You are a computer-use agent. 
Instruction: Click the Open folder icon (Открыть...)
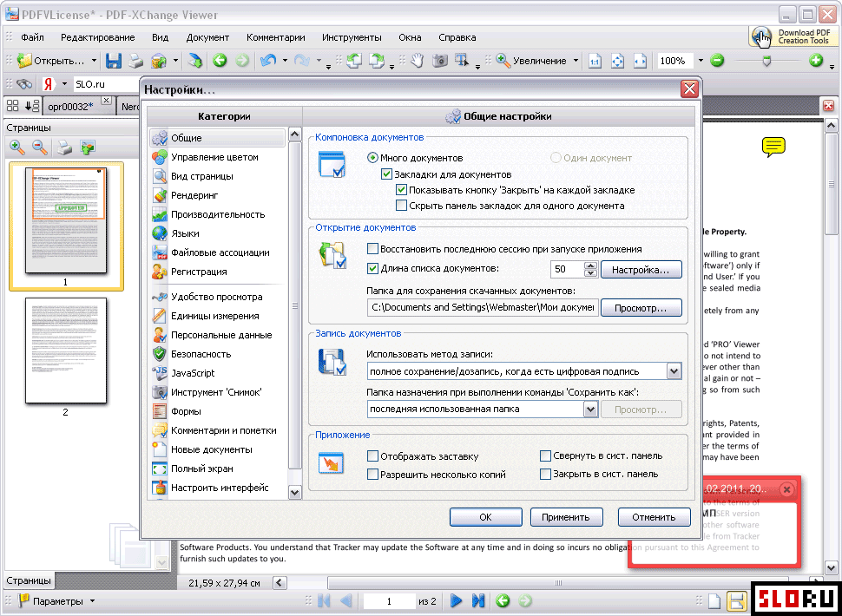coord(24,61)
